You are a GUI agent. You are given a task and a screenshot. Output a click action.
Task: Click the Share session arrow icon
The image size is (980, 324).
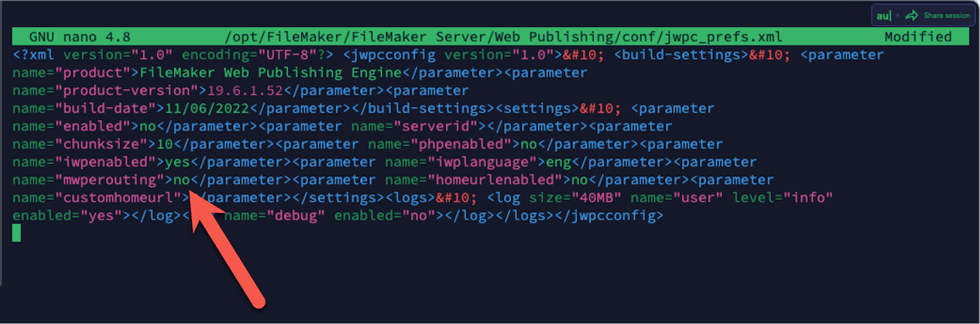coord(912,15)
